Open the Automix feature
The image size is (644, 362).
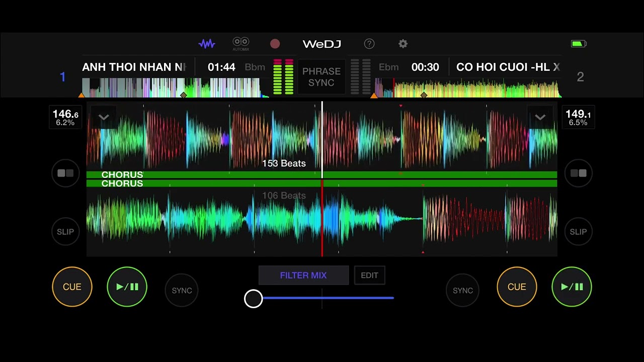pos(241,44)
